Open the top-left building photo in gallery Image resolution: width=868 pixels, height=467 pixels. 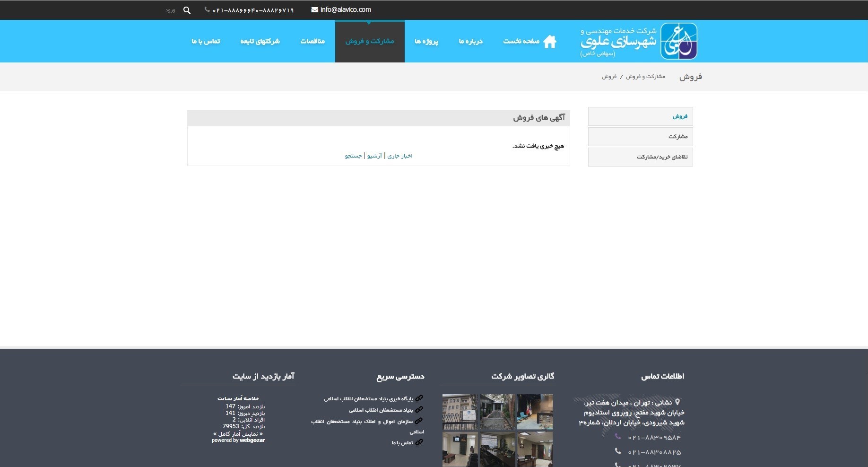(x=460, y=412)
